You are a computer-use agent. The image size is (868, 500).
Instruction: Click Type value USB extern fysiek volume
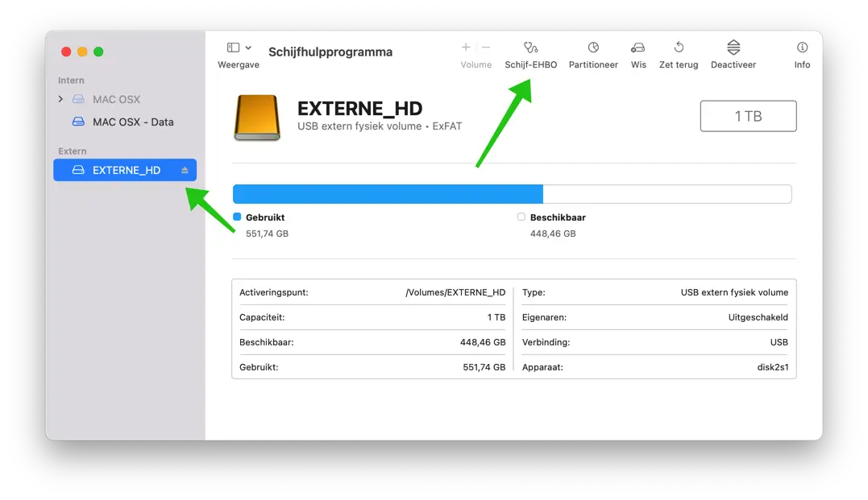(734, 292)
